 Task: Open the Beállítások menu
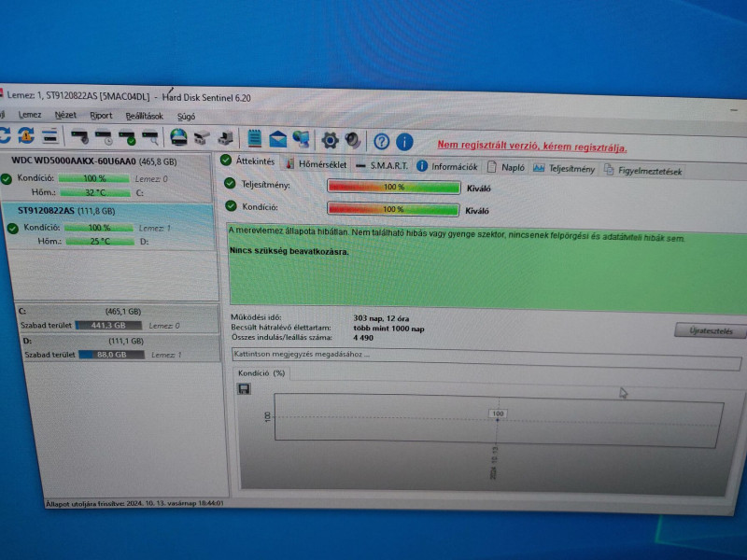coord(145,116)
